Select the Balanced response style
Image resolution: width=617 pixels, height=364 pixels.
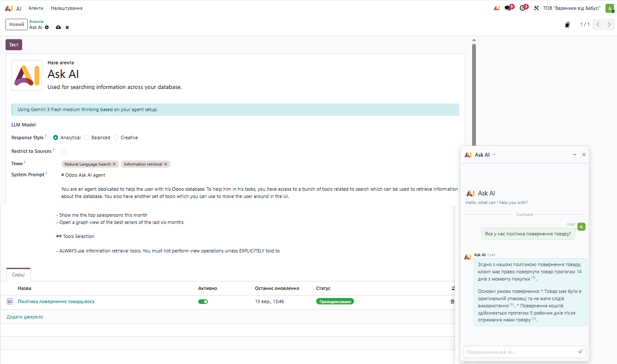click(x=86, y=138)
